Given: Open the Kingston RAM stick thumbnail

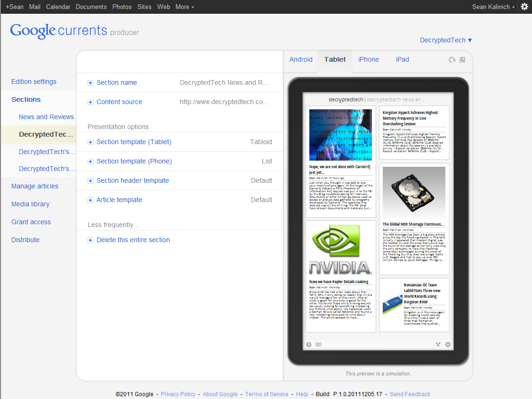Looking at the screenshot, I should (392, 304).
